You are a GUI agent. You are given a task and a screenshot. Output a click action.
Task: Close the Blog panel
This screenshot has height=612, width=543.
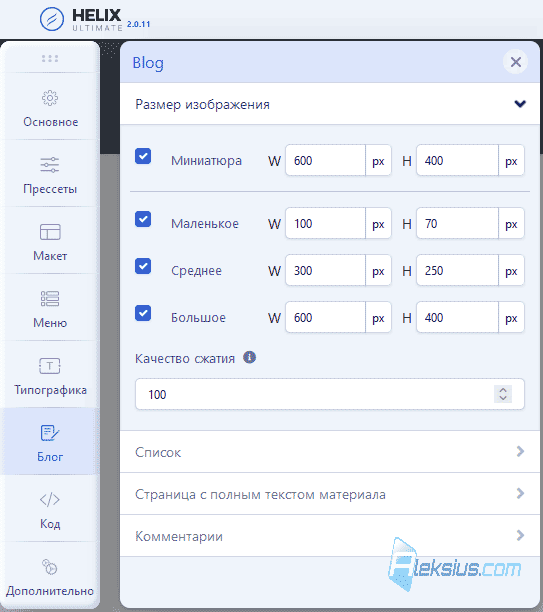coord(516,62)
